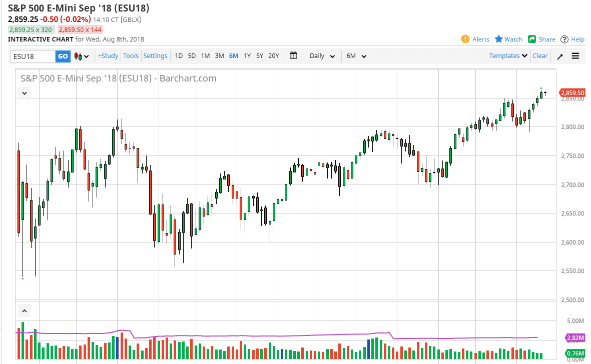
Task: Expand the Daily frequency dropdown
Action: coord(321,56)
